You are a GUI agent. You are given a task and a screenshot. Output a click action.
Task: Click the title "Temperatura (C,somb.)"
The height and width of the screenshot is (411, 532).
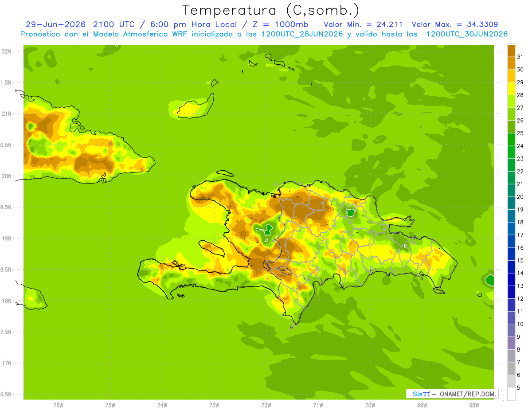coord(271,10)
